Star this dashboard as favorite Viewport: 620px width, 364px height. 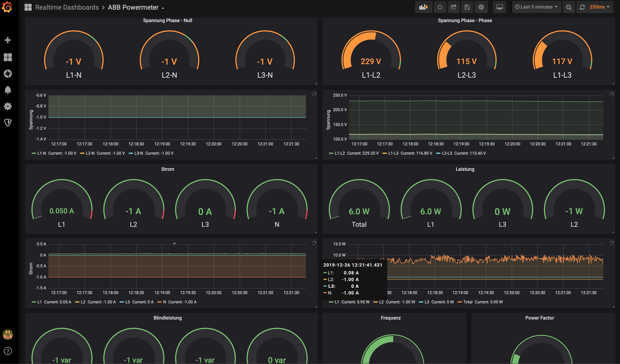440,7
